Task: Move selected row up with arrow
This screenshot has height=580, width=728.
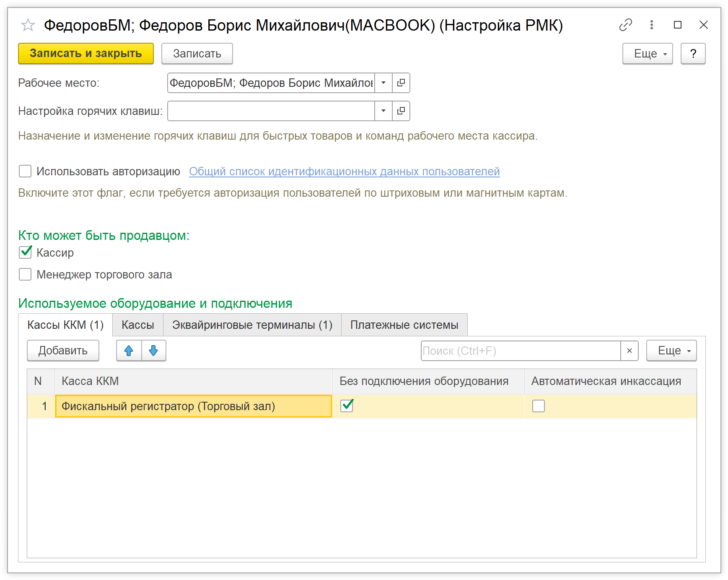Action: click(129, 351)
